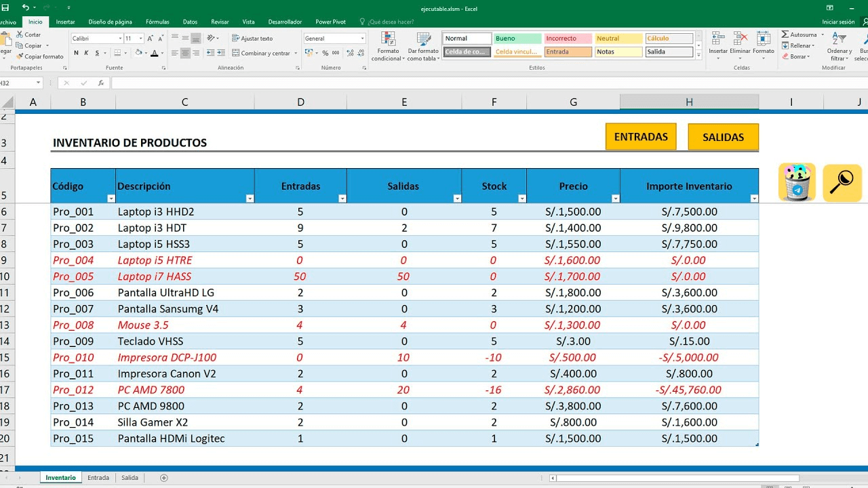The width and height of the screenshot is (868, 488).
Task: Pick a font color from the A swatch
Action: pos(155,54)
